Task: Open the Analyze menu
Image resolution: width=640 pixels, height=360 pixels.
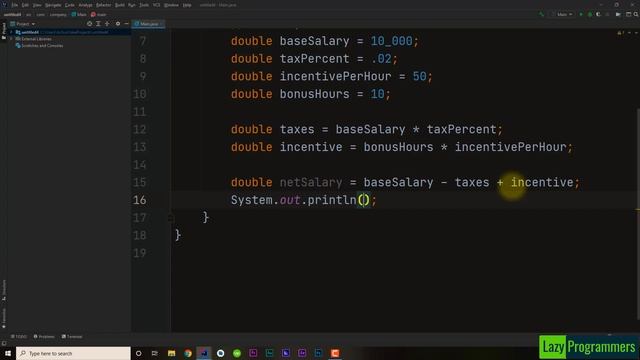Action: tap(85, 5)
